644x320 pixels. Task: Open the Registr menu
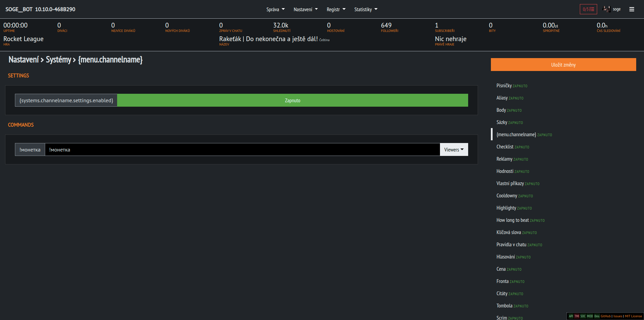tap(336, 9)
